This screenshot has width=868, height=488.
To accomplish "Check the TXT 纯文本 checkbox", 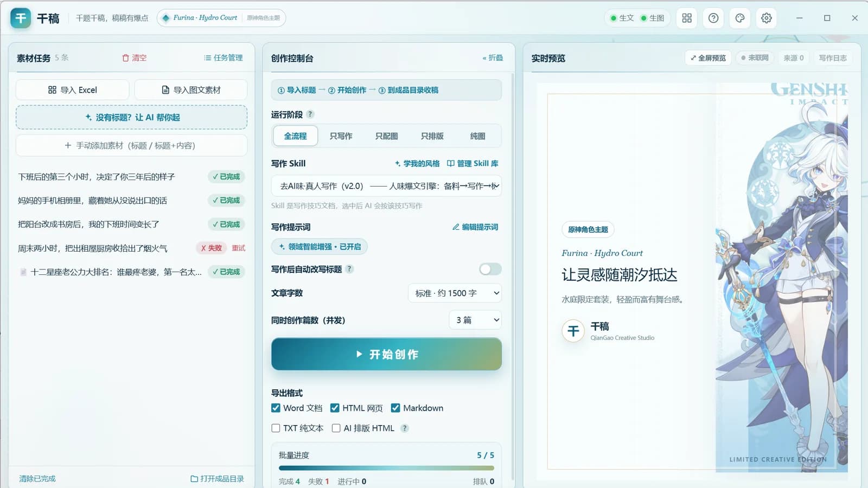I will coord(276,428).
